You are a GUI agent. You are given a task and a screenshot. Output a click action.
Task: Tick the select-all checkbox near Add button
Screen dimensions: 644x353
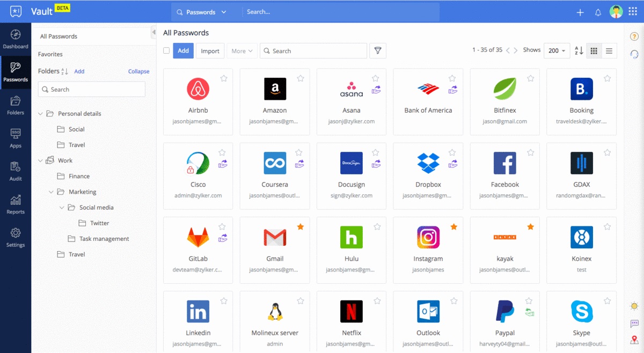[167, 50]
